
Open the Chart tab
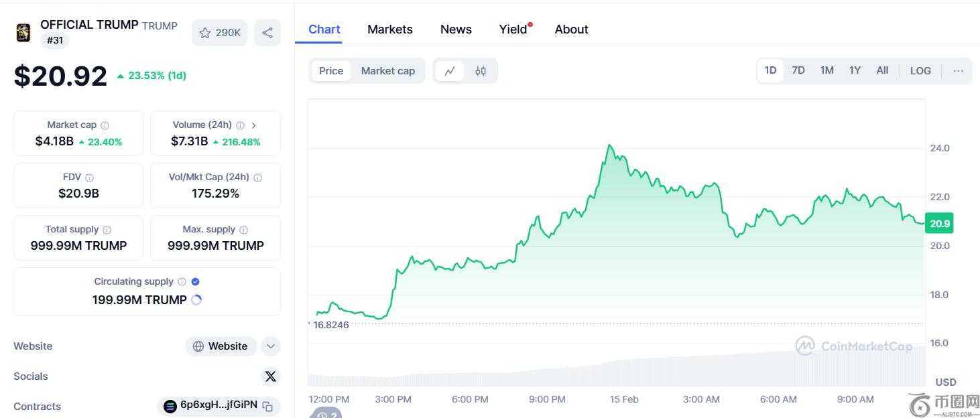pyautogui.click(x=324, y=29)
